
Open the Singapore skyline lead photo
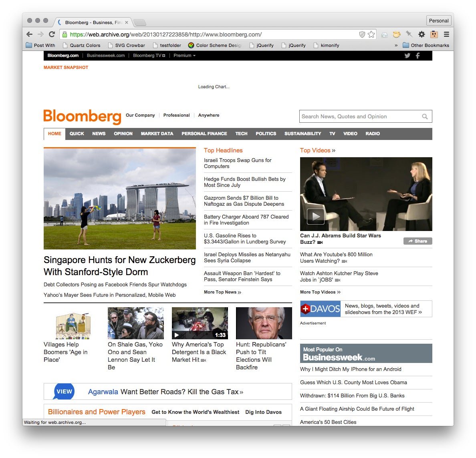click(x=120, y=199)
